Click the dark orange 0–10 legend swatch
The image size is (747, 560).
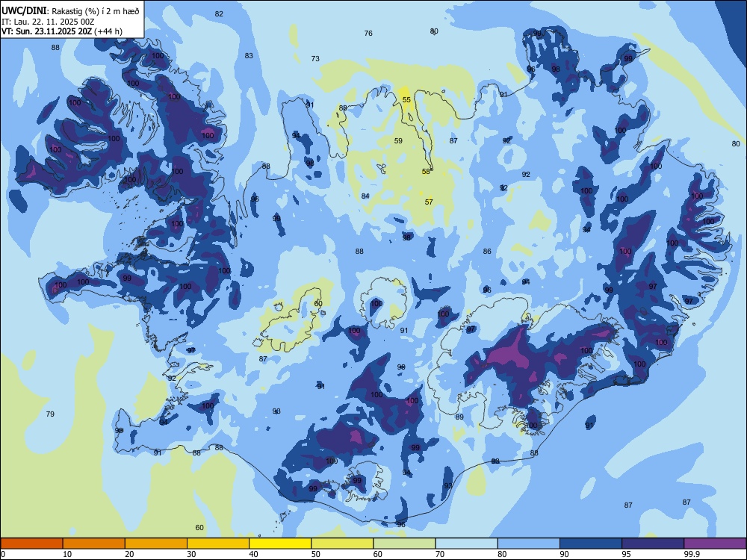pyautogui.click(x=31, y=544)
